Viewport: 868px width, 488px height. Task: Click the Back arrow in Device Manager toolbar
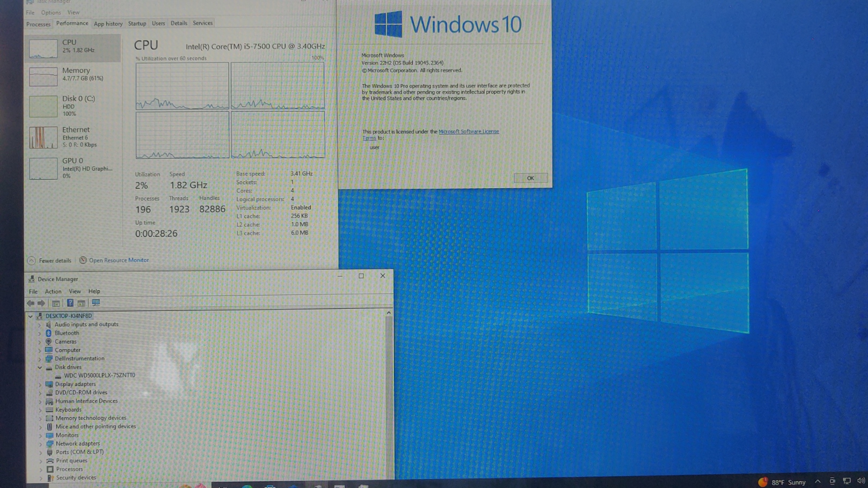31,303
